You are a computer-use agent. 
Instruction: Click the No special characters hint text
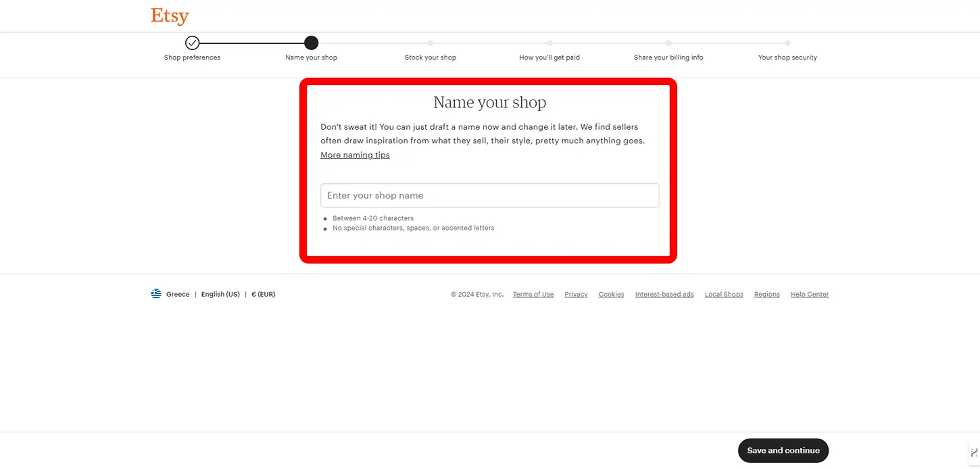(414, 228)
